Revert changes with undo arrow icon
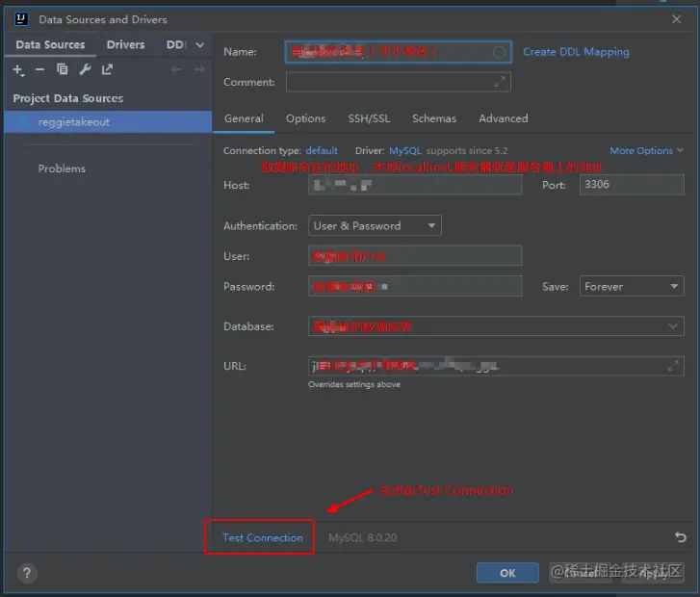This screenshot has height=597, width=700. coord(681,537)
